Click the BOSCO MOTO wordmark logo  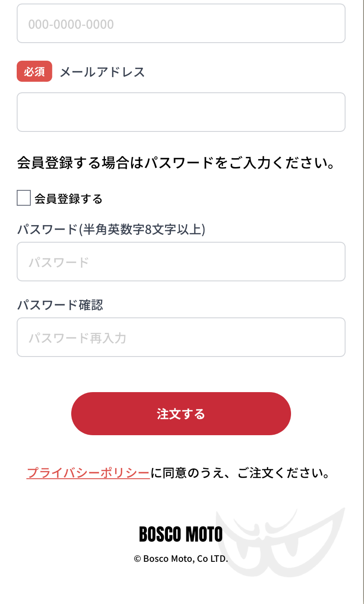coord(181,535)
